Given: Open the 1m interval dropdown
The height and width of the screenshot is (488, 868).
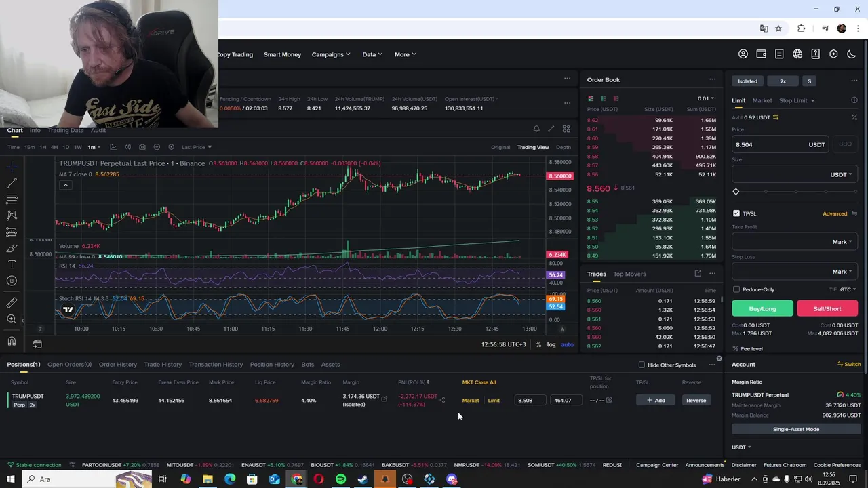Looking at the screenshot, I should [x=94, y=147].
